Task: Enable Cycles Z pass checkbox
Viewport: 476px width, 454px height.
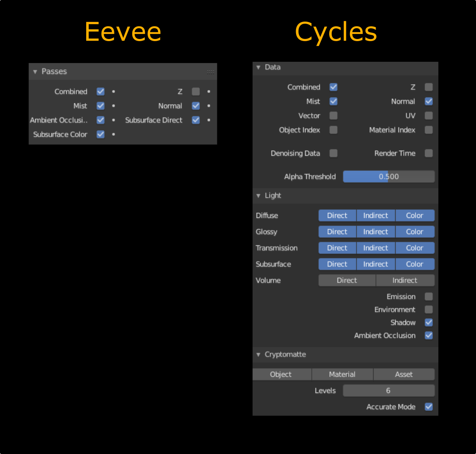Action: pos(429,87)
